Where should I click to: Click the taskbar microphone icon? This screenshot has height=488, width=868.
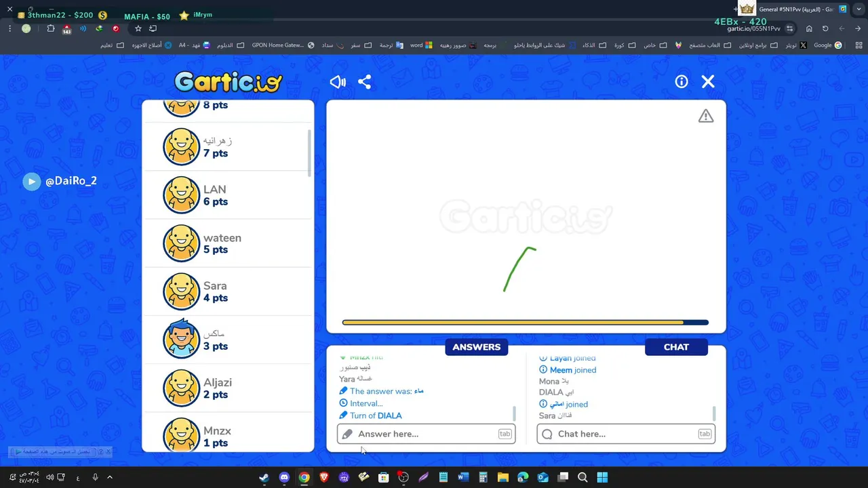tap(95, 477)
